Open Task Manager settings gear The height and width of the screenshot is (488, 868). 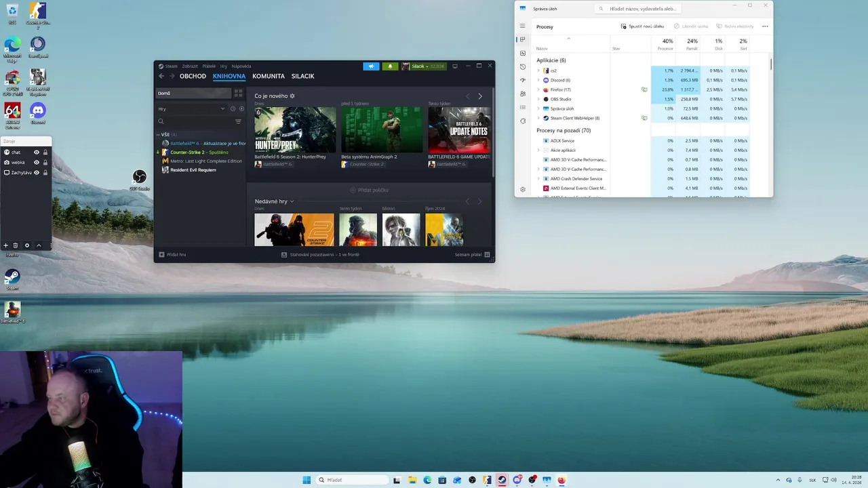pyautogui.click(x=522, y=189)
